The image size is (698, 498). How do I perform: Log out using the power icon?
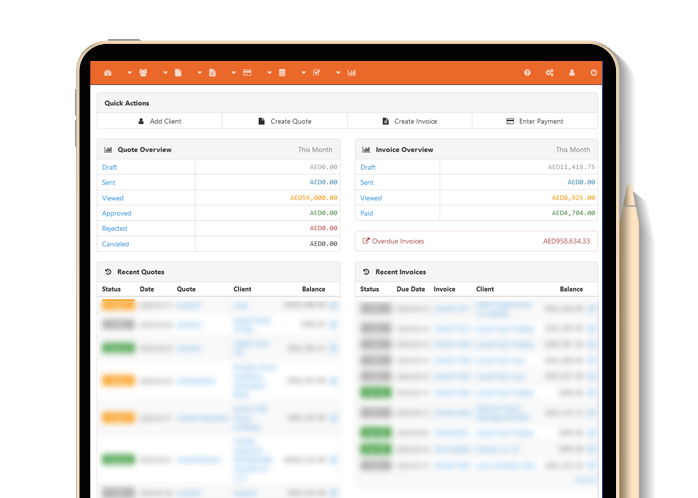tap(594, 73)
